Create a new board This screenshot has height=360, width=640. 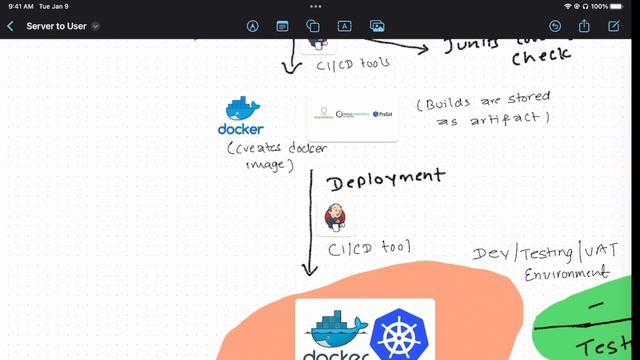pos(614,26)
